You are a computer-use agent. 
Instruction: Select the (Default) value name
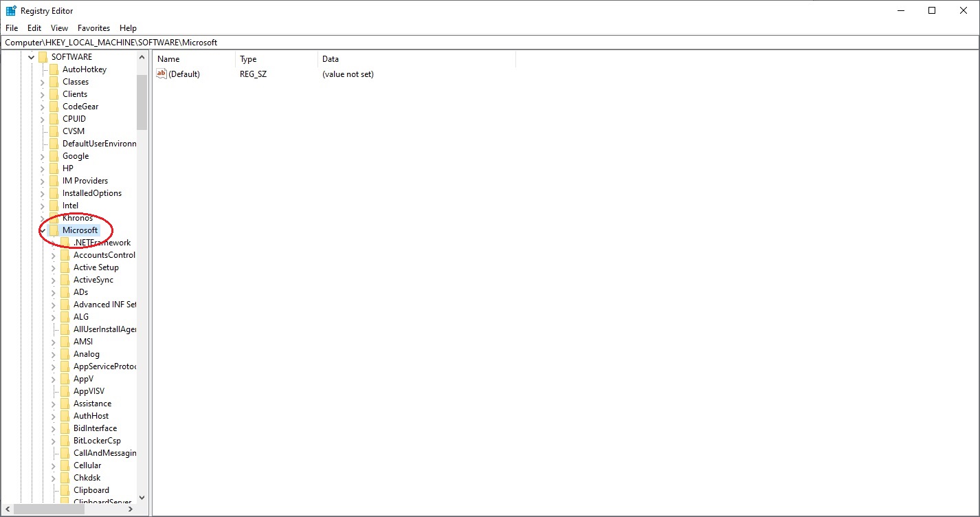184,74
